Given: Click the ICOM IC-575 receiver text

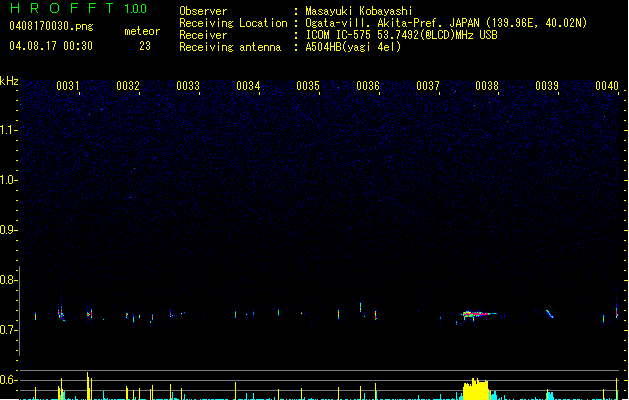Looking at the screenshot, I should pos(401,35).
